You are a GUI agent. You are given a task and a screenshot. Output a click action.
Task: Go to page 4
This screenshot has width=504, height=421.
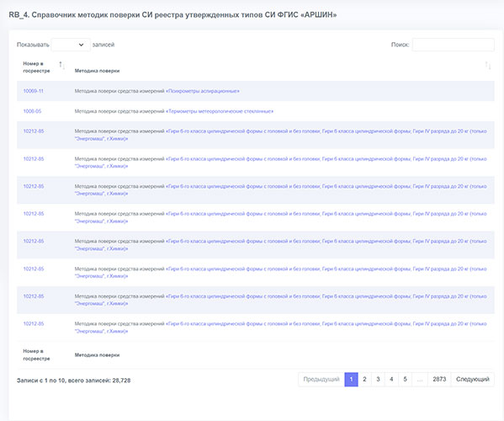(391, 379)
